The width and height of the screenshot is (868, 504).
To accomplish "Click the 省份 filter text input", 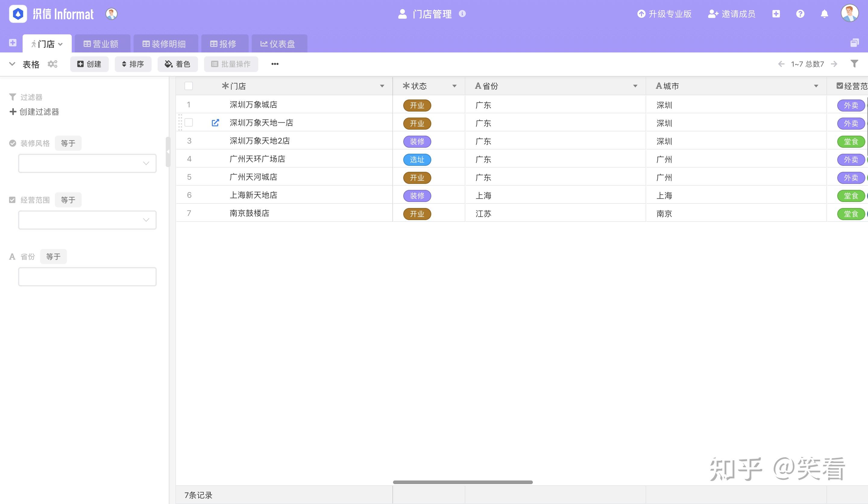I will (87, 277).
